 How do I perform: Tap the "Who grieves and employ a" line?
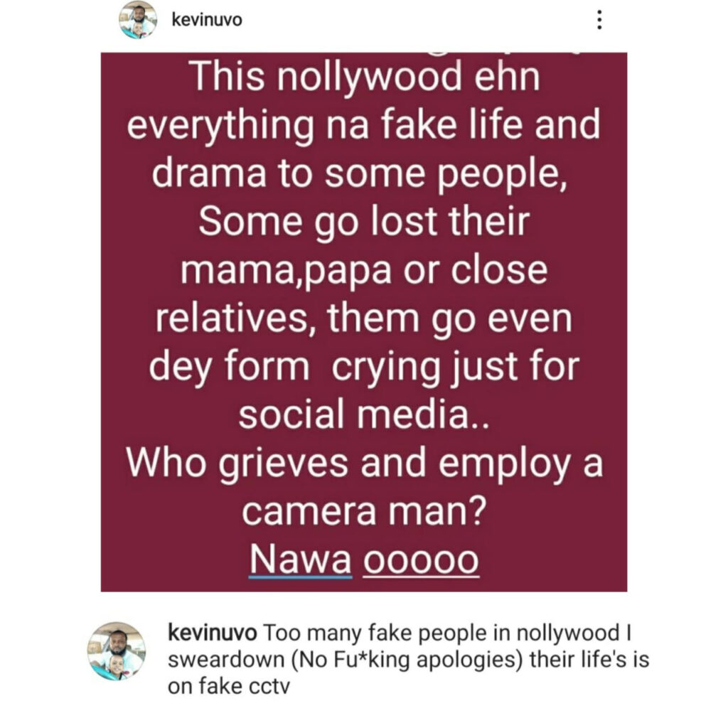click(x=364, y=464)
